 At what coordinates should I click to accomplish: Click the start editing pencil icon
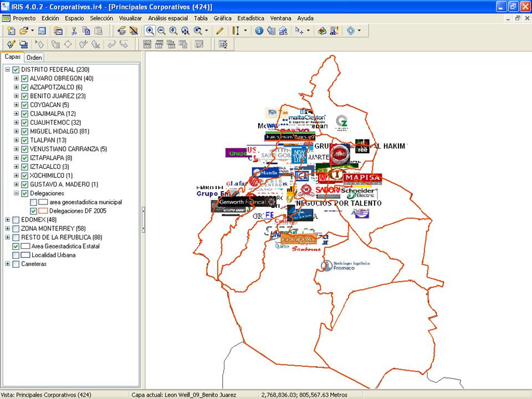pos(11,44)
